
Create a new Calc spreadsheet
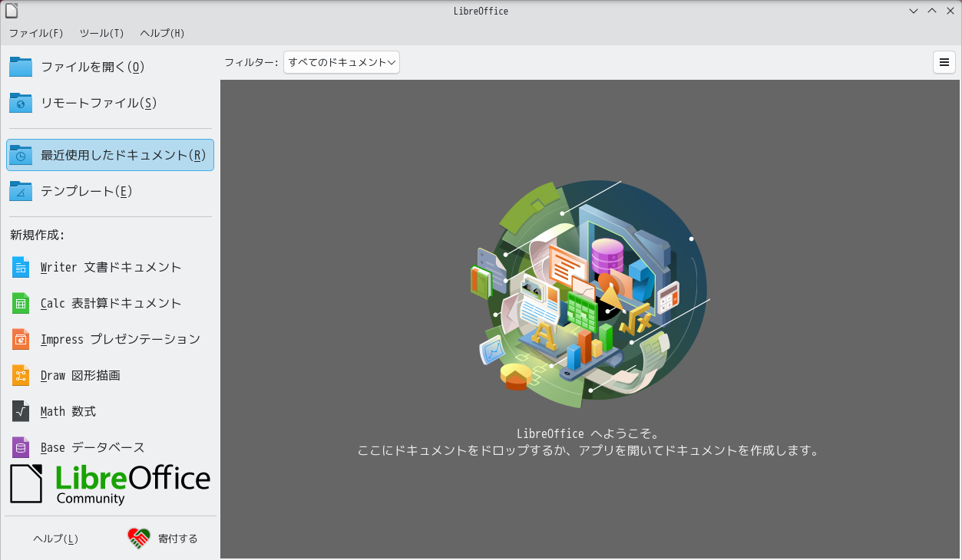[110, 303]
